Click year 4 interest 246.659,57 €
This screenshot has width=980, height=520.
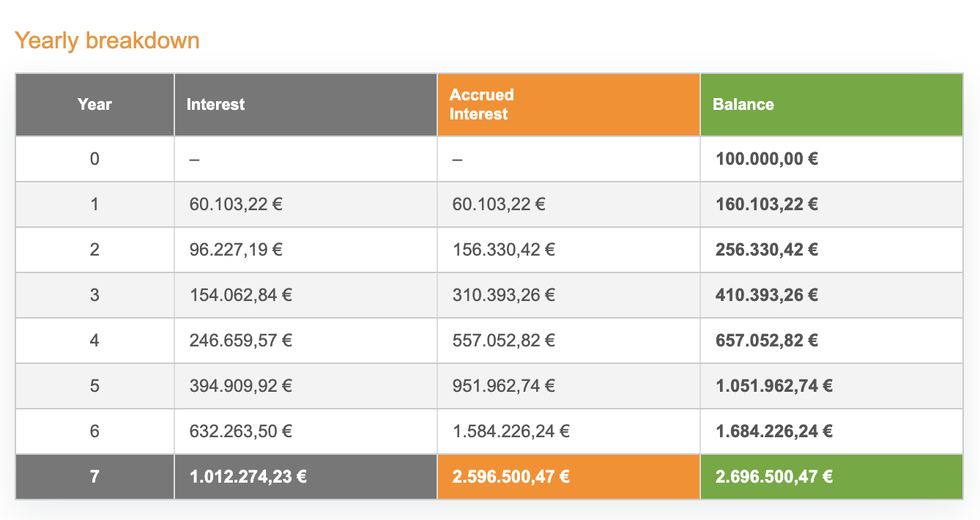point(240,340)
